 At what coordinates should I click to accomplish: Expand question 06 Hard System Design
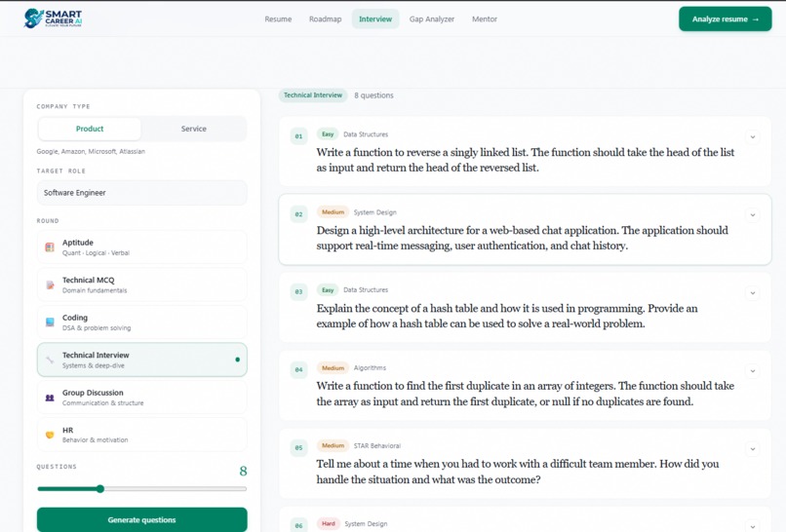pos(753,526)
